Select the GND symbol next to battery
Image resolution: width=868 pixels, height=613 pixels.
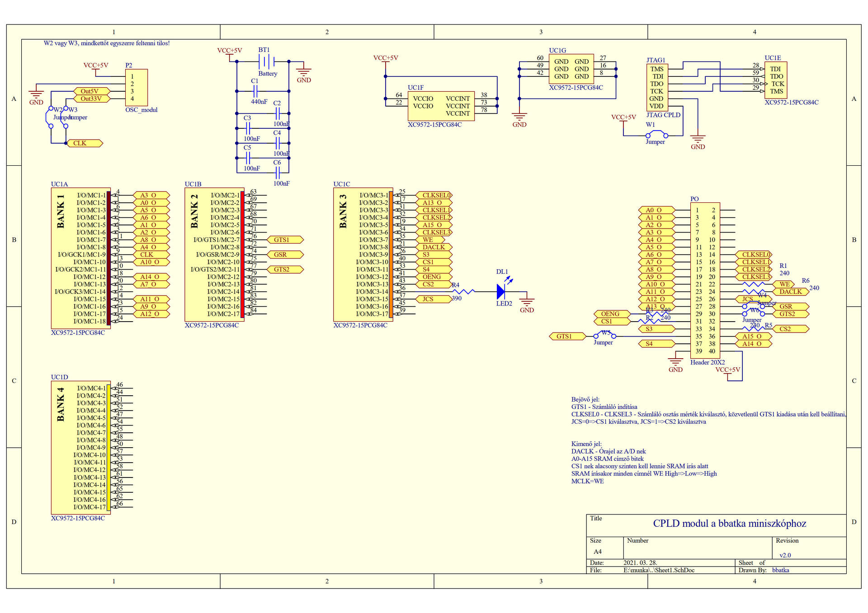pyautogui.click(x=303, y=71)
